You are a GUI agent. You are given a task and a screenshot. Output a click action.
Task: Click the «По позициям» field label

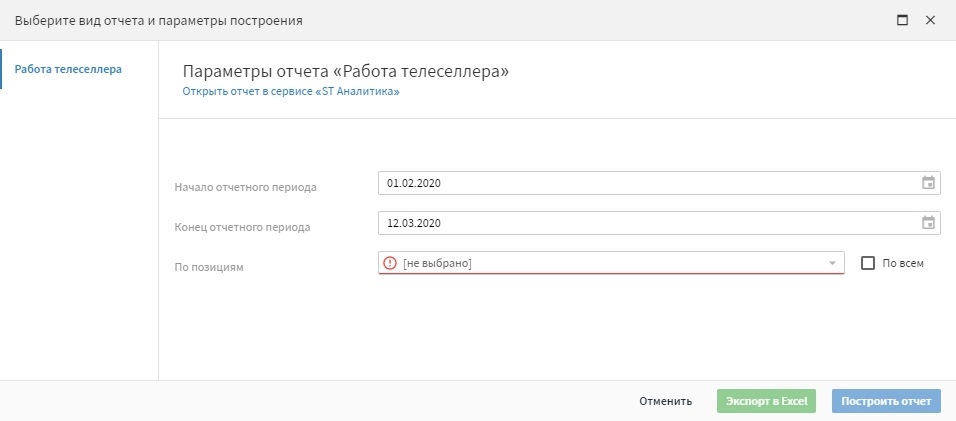click(x=209, y=267)
